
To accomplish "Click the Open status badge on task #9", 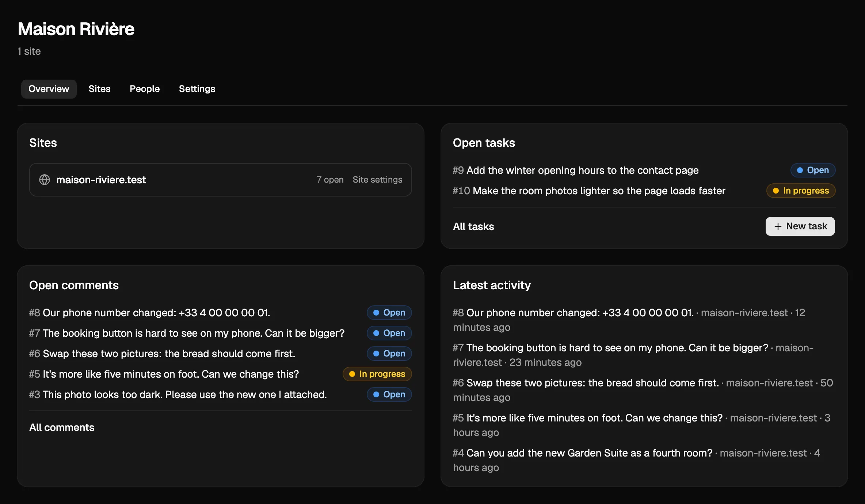I will pos(813,170).
